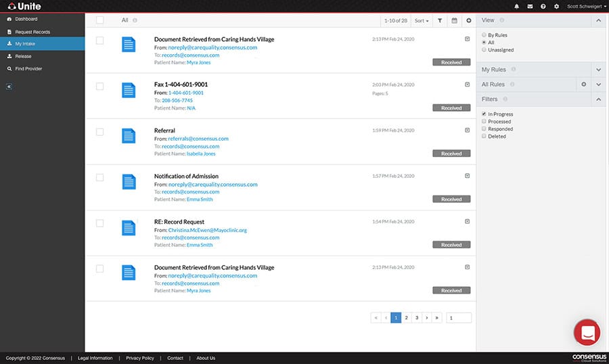Click document icon for Referral message
The image size is (609, 364).
point(129,136)
